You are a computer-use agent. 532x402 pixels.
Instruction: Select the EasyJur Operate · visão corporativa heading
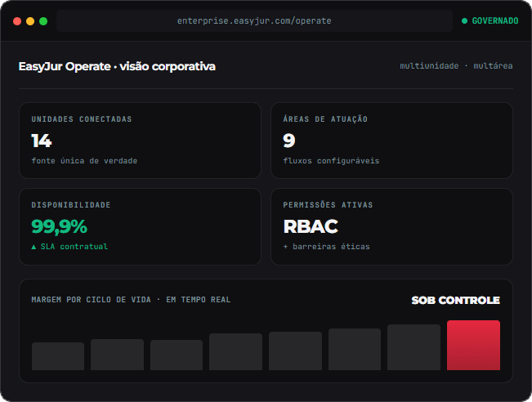click(117, 66)
